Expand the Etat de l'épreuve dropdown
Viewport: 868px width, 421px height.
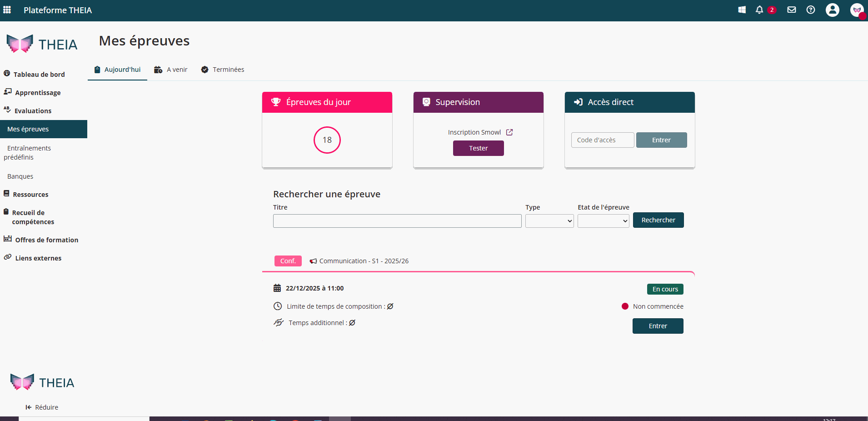[x=603, y=221]
